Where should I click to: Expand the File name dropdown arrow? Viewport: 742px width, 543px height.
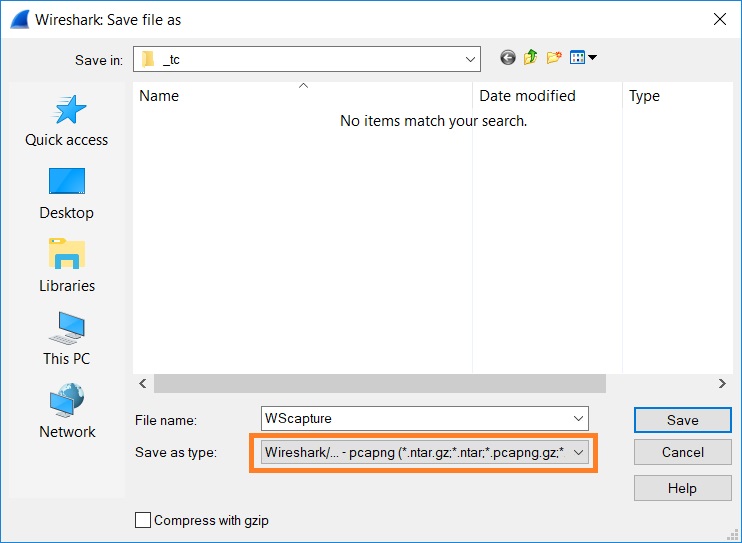578,419
